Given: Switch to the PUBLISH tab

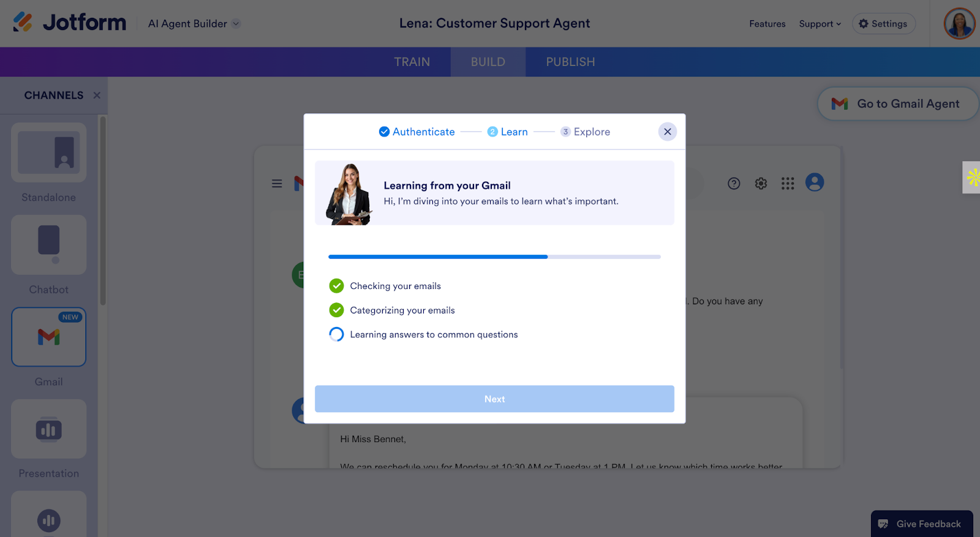Looking at the screenshot, I should [x=570, y=62].
